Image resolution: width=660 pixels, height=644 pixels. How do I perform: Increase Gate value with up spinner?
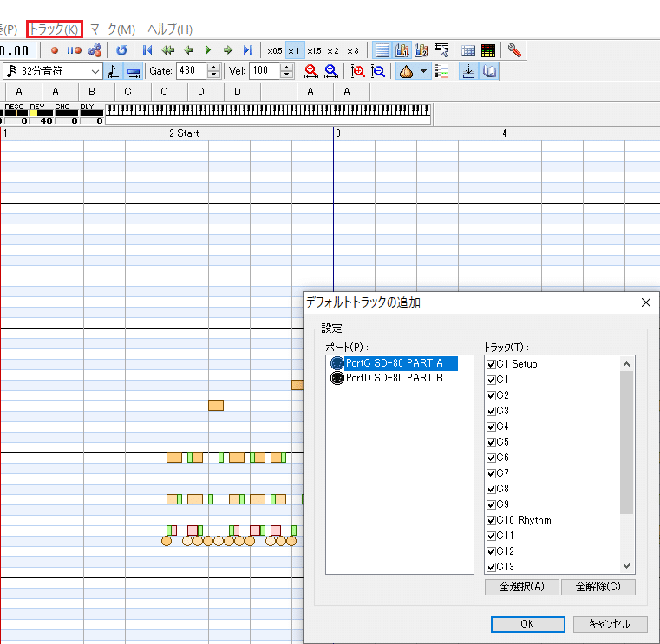click(x=214, y=68)
